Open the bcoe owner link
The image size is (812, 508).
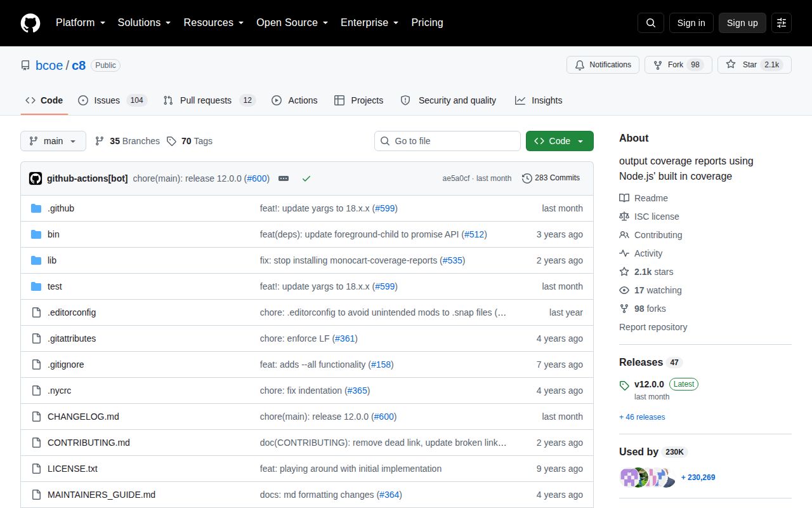(49, 65)
